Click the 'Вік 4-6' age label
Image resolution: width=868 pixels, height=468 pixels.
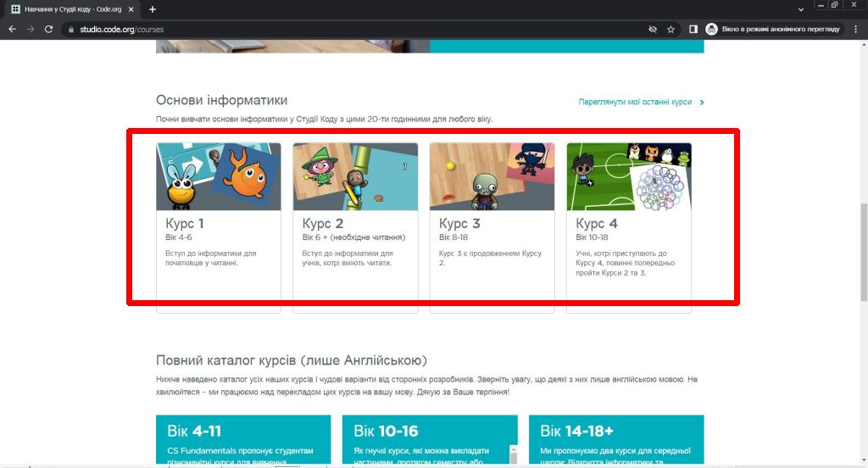pyautogui.click(x=179, y=237)
